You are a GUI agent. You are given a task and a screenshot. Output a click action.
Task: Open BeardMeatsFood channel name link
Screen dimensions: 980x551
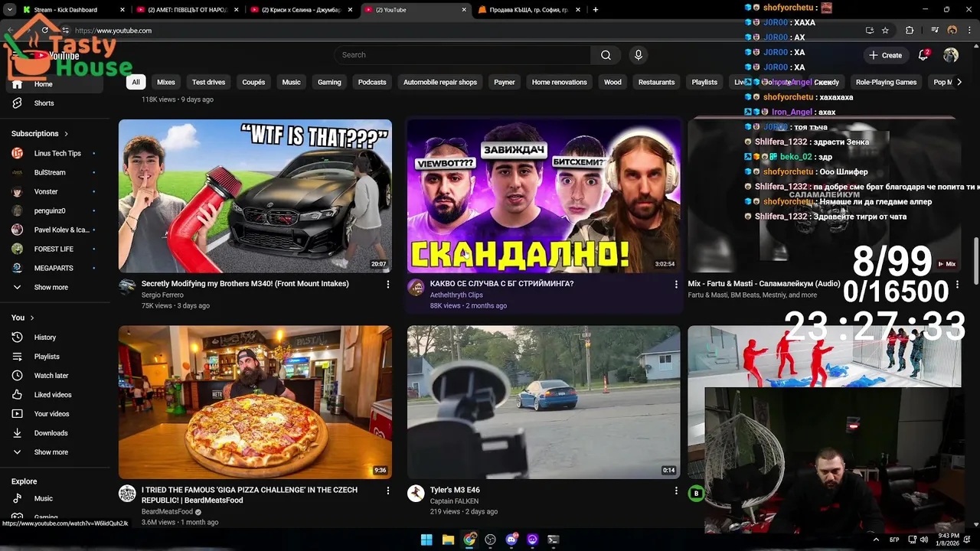pyautogui.click(x=167, y=512)
